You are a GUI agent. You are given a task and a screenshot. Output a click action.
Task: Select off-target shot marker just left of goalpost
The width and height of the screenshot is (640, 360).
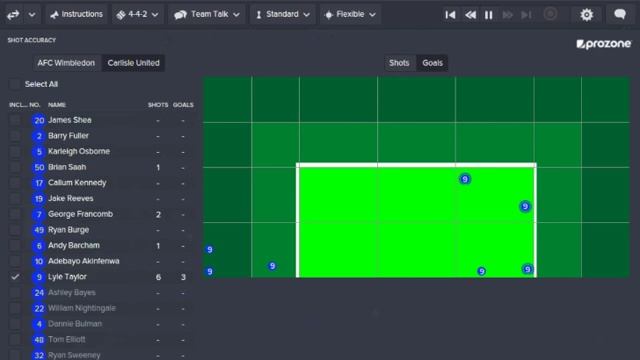[272, 266]
